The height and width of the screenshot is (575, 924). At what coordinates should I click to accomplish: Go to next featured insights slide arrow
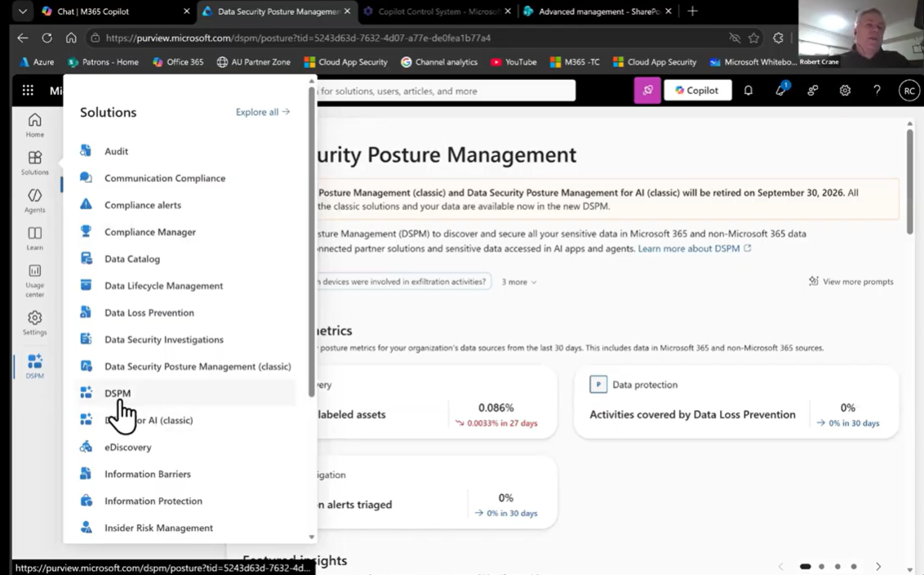[878, 566]
